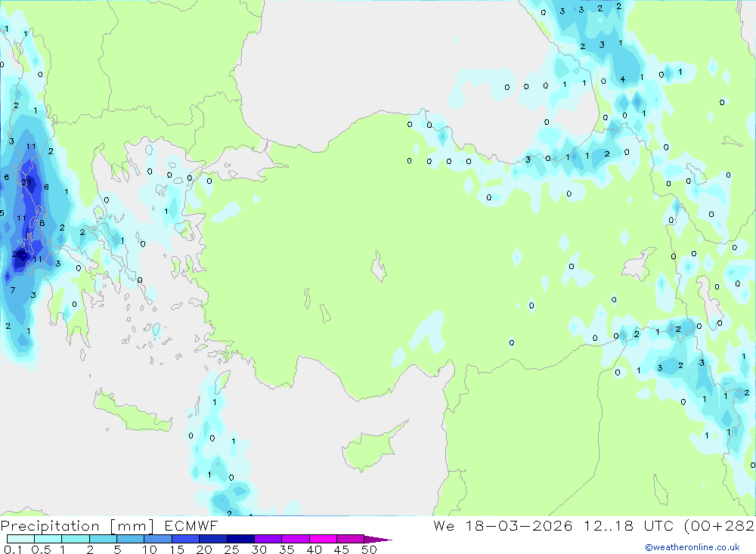Image resolution: width=756 pixels, height=554 pixels.
Task: Click the precipitation value '21' on the map
Action: click(x=26, y=182)
